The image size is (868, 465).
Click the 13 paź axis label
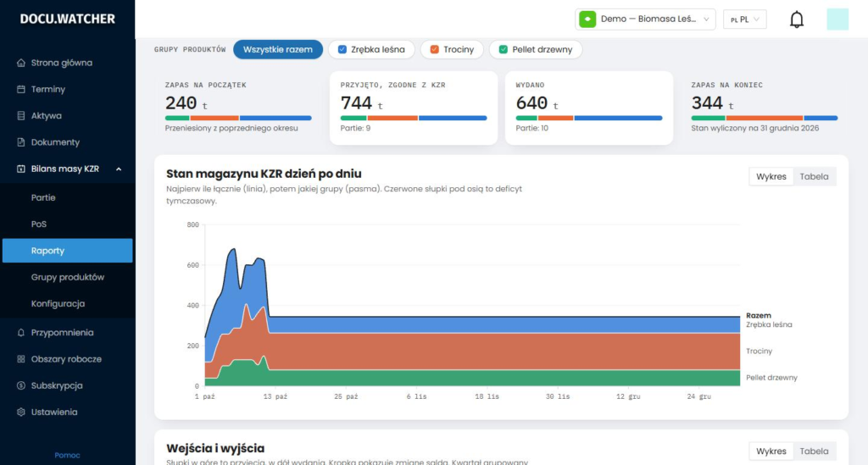(x=275, y=396)
